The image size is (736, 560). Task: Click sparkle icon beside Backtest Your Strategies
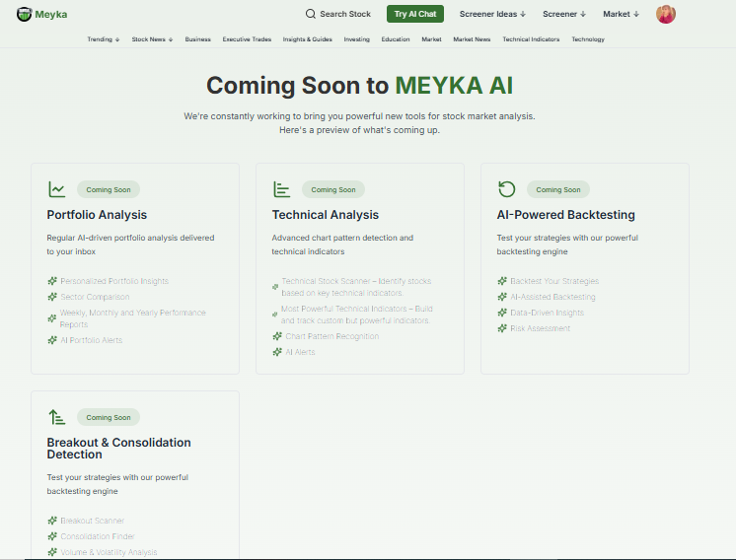[x=502, y=281]
